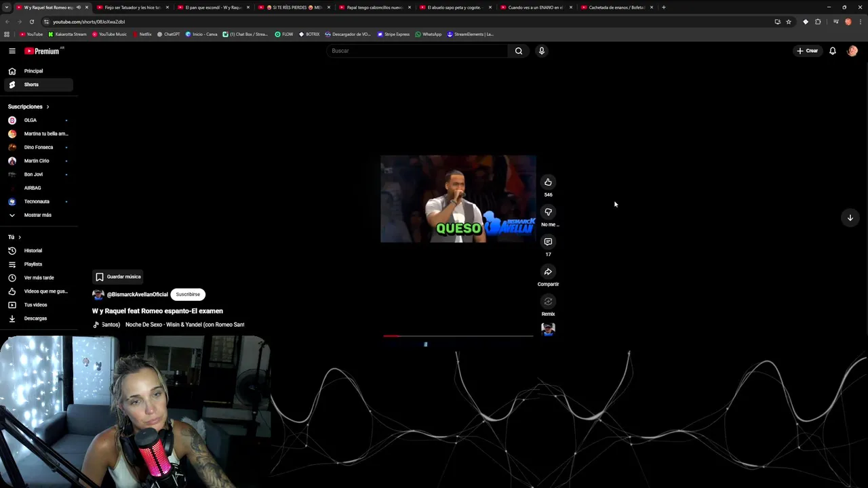Image resolution: width=868 pixels, height=488 pixels.
Task: Open the WhatsApp bookmark
Action: pos(428,34)
